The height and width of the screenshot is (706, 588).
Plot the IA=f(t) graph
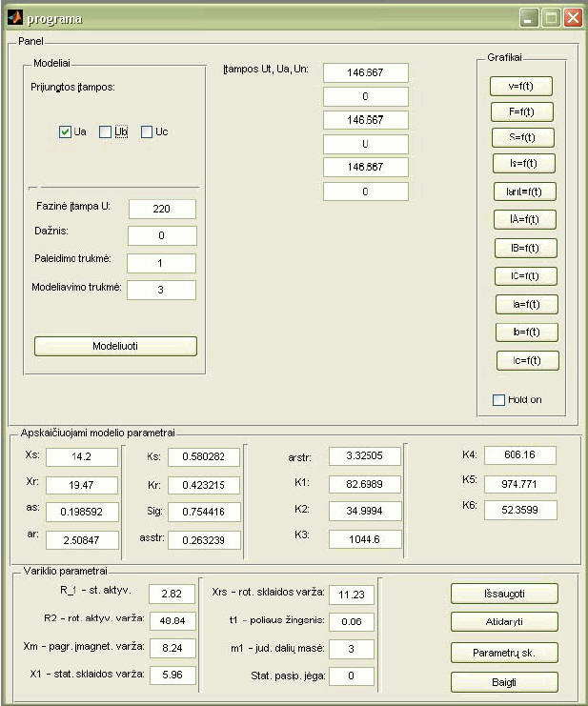(524, 220)
